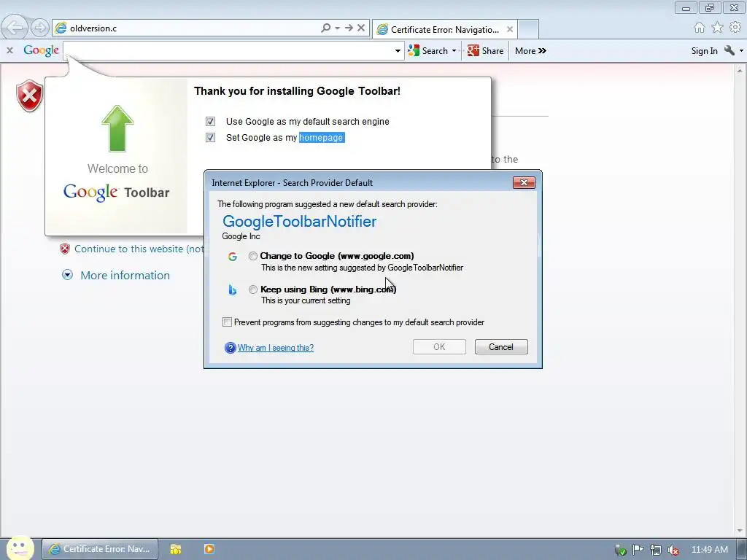
Task: Click the green up arrow in welcome panel
Action: click(x=117, y=128)
